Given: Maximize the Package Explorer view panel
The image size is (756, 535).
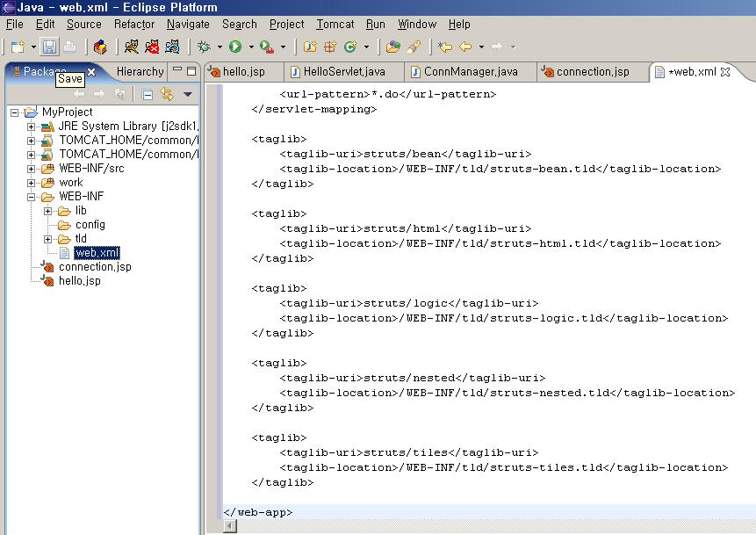Looking at the screenshot, I should pos(191,71).
